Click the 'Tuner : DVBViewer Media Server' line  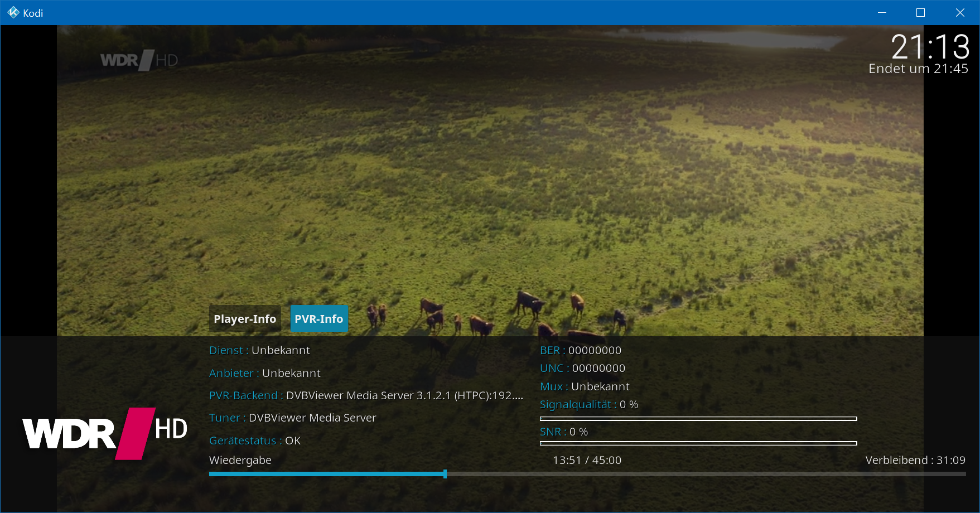click(x=293, y=418)
